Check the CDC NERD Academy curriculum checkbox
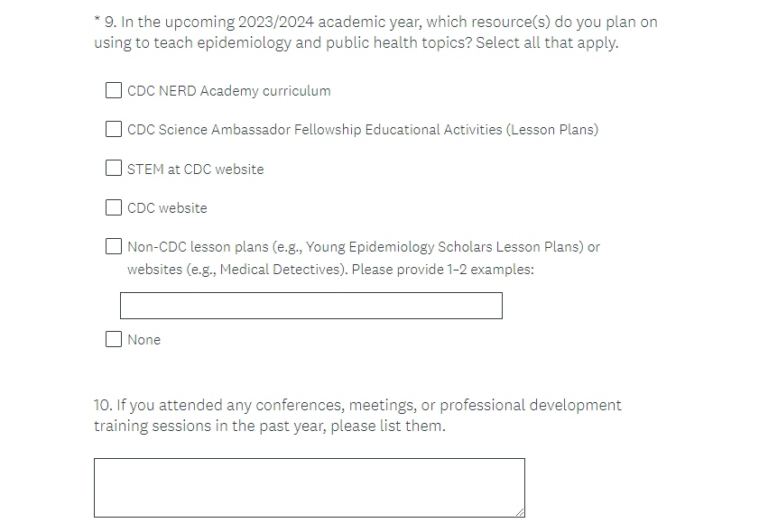 114,90
